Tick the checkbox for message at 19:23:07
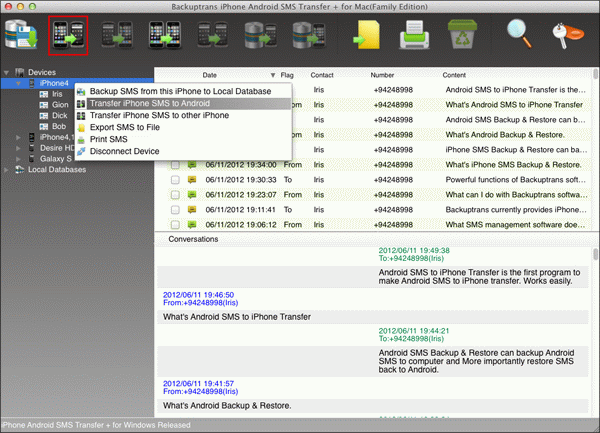The height and width of the screenshot is (433, 600). click(x=175, y=195)
